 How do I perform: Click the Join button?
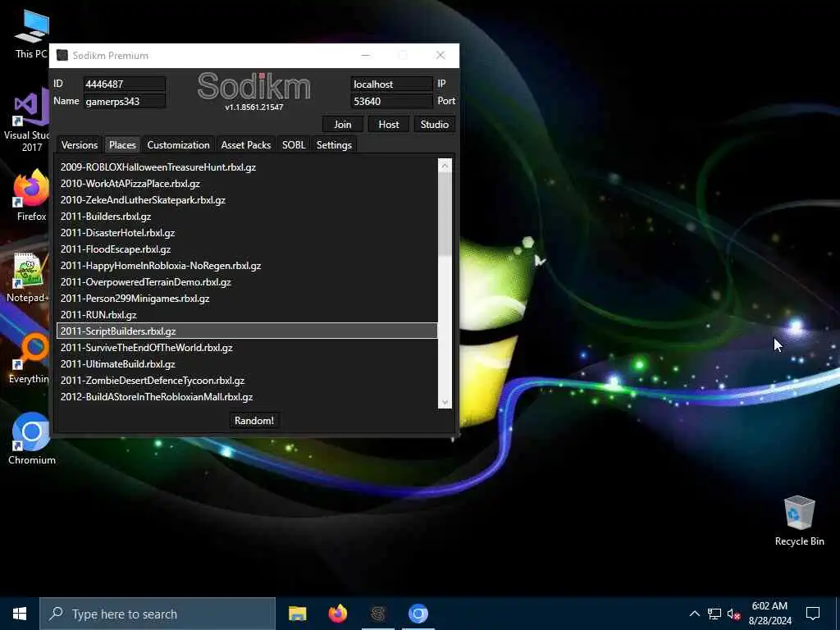point(343,125)
